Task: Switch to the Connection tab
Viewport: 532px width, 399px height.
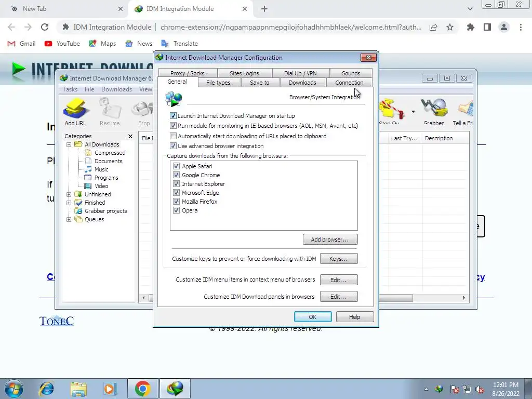Action: pos(349,83)
